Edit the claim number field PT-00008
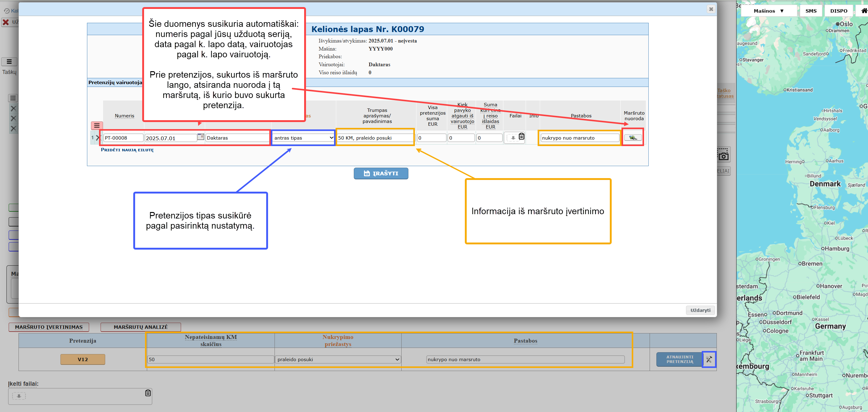Image resolution: width=868 pixels, height=412 pixels. pos(123,138)
